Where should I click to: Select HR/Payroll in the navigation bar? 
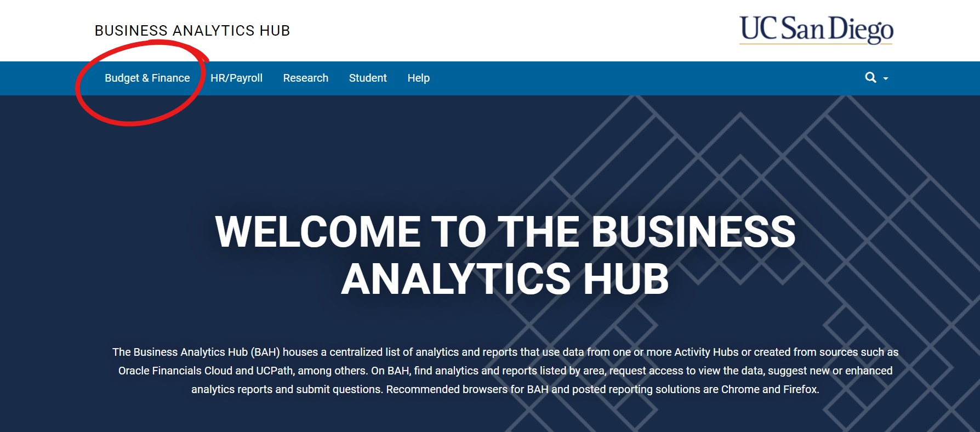(236, 78)
